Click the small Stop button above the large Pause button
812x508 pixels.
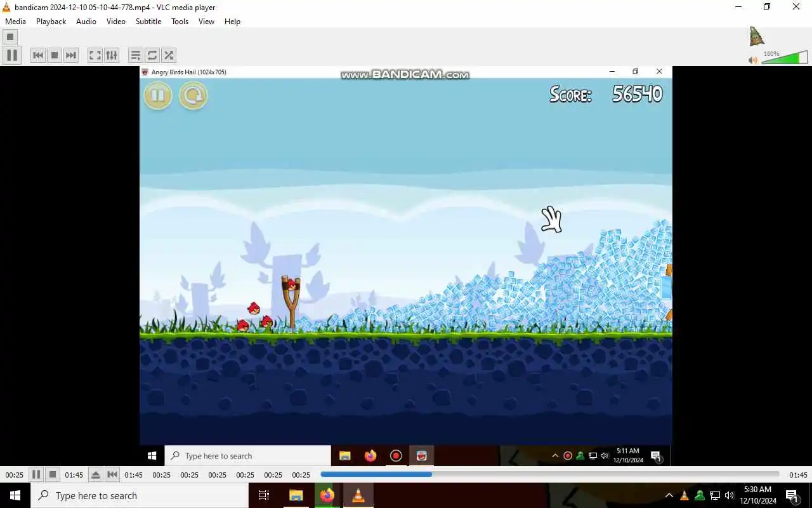(x=10, y=37)
